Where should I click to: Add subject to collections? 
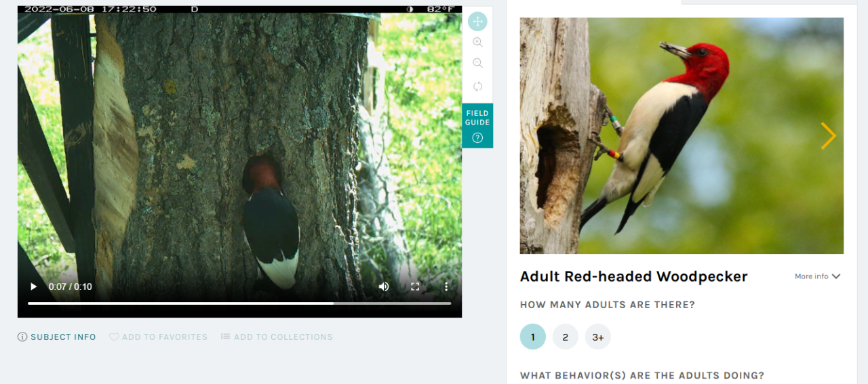click(x=277, y=337)
